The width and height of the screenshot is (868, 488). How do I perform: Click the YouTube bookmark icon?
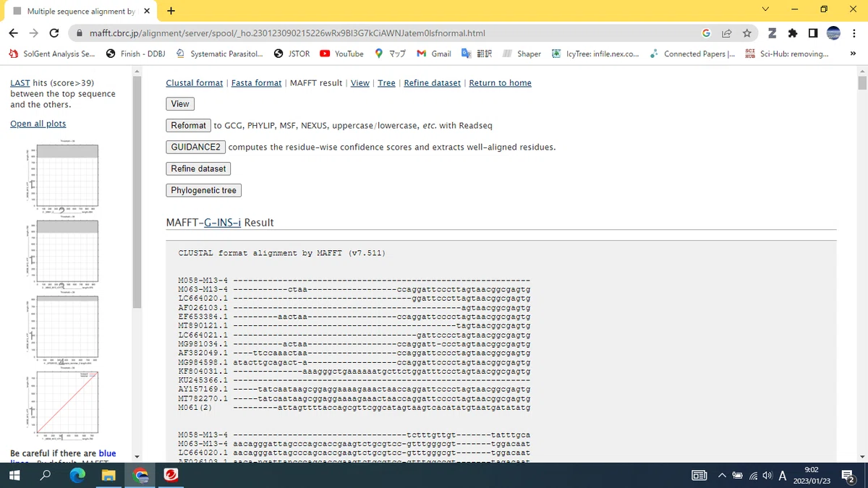(x=325, y=53)
